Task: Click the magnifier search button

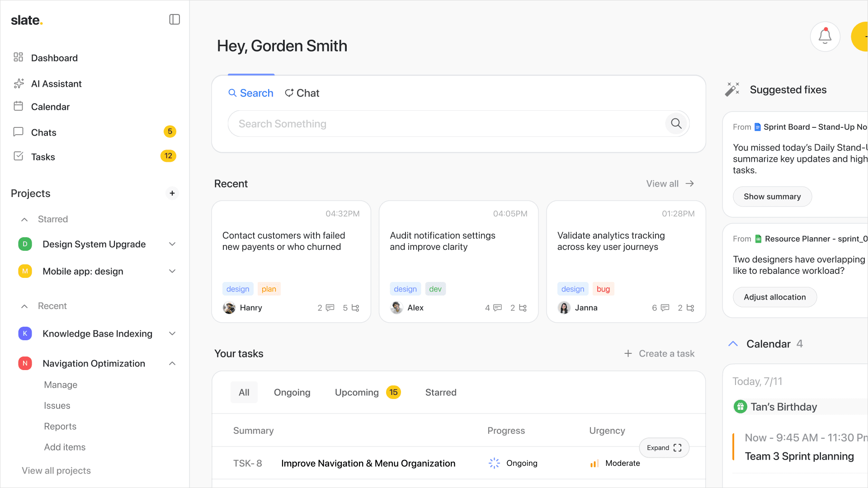Action: point(676,123)
